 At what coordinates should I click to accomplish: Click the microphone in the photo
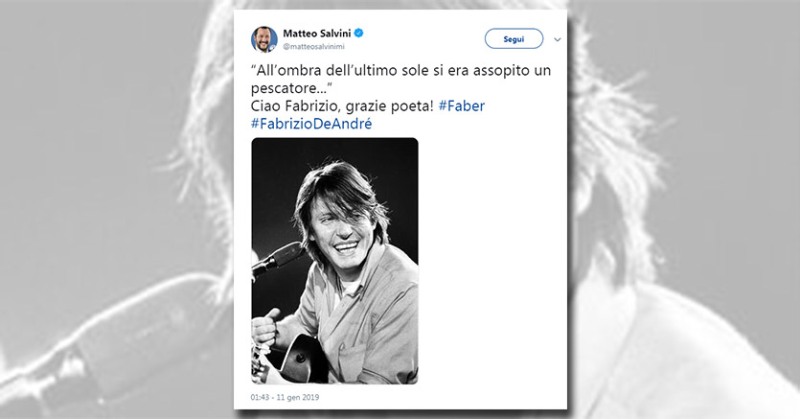pos(279,259)
